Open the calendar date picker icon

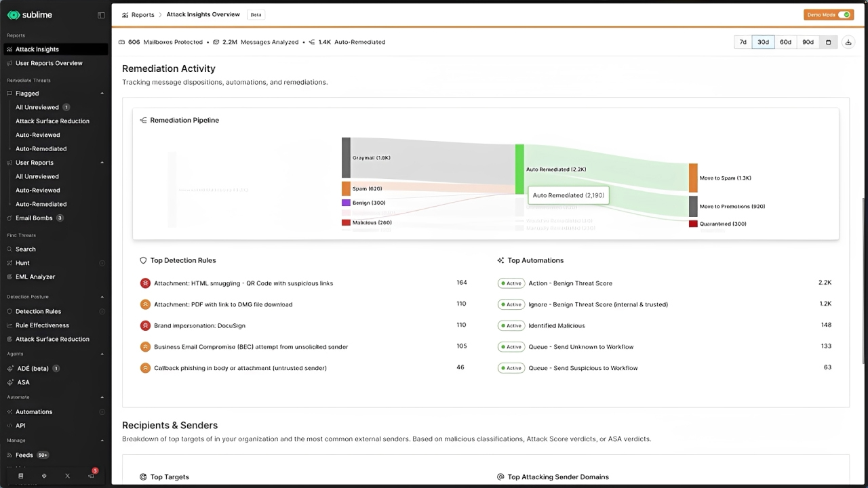tap(828, 42)
